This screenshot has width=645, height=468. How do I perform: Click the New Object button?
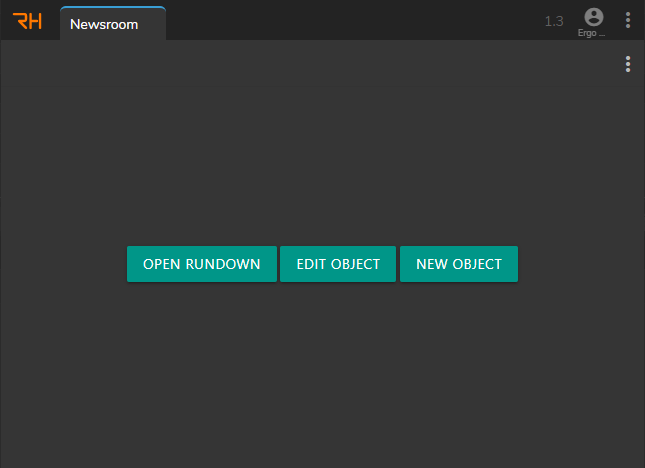point(459,264)
